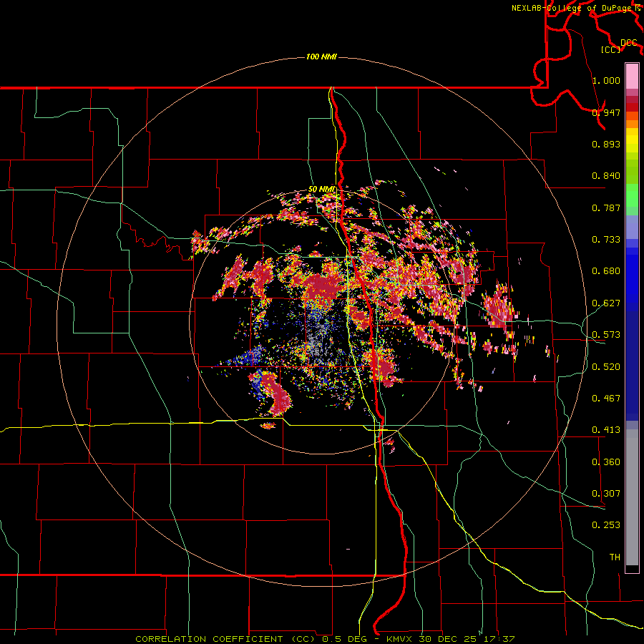
Task: Click the 0.840 legend value
Action: (x=606, y=176)
